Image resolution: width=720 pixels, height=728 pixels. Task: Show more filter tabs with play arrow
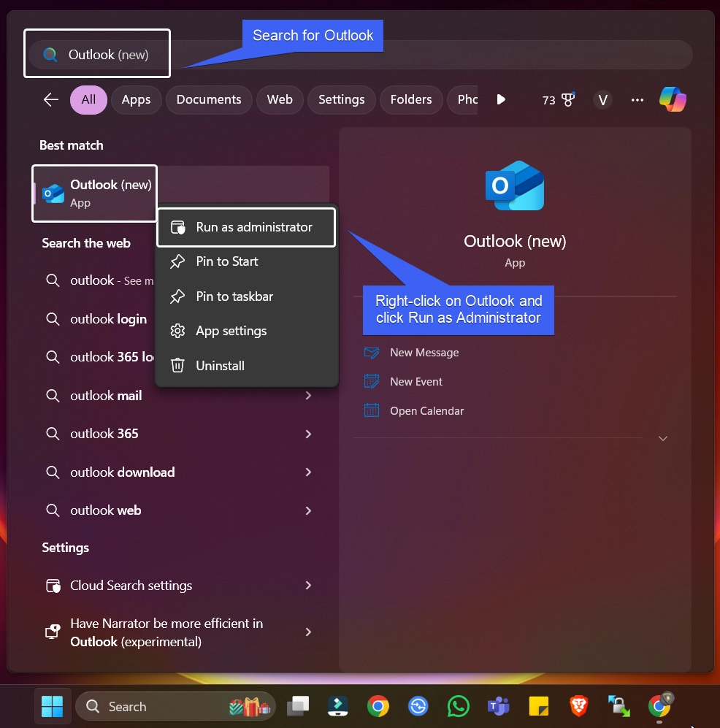[x=501, y=99]
